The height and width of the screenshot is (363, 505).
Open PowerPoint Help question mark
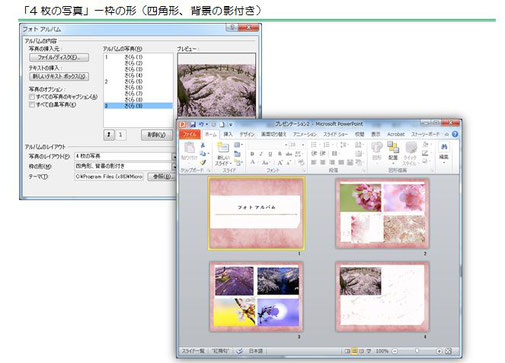pos(455,134)
